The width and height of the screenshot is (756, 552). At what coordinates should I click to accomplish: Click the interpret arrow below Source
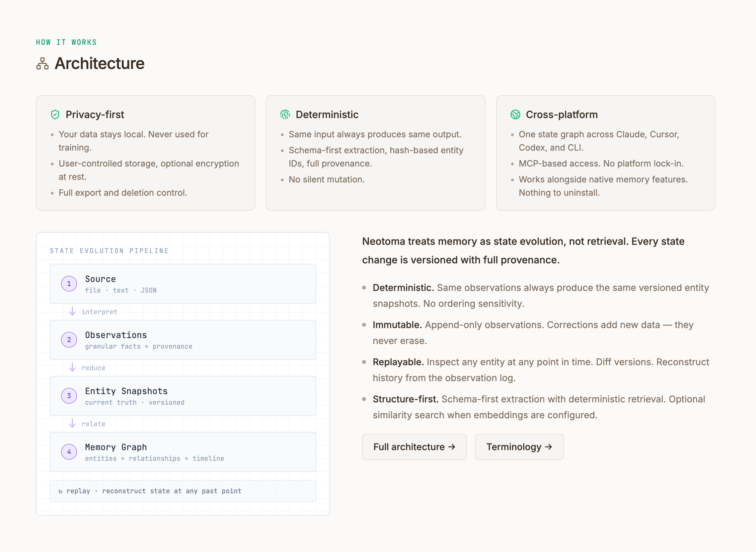click(72, 311)
